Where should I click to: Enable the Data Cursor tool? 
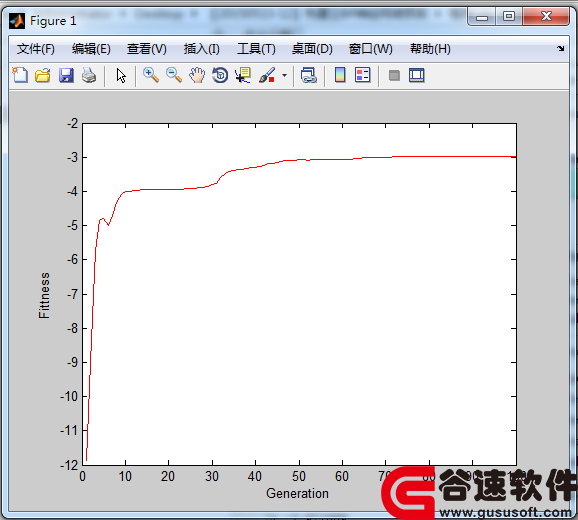[x=243, y=75]
